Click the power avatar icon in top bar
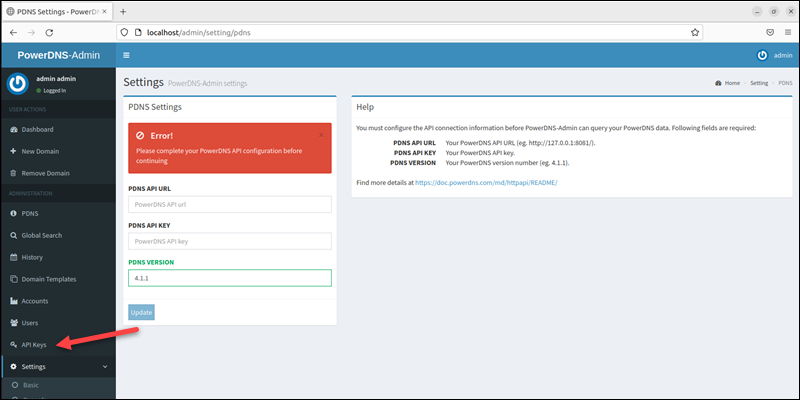The width and height of the screenshot is (800, 400). (762, 56)
